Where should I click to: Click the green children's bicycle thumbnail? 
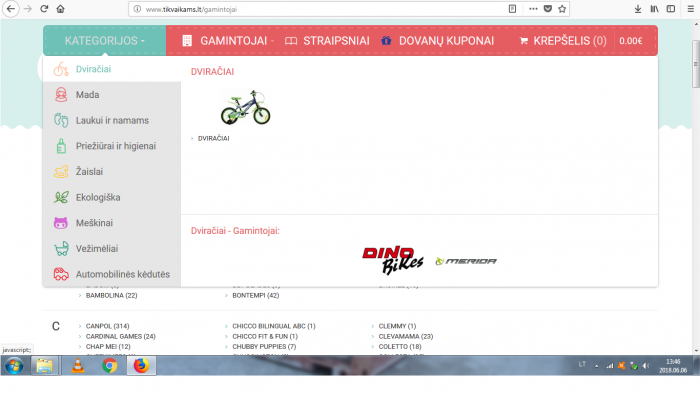point(246,108)
